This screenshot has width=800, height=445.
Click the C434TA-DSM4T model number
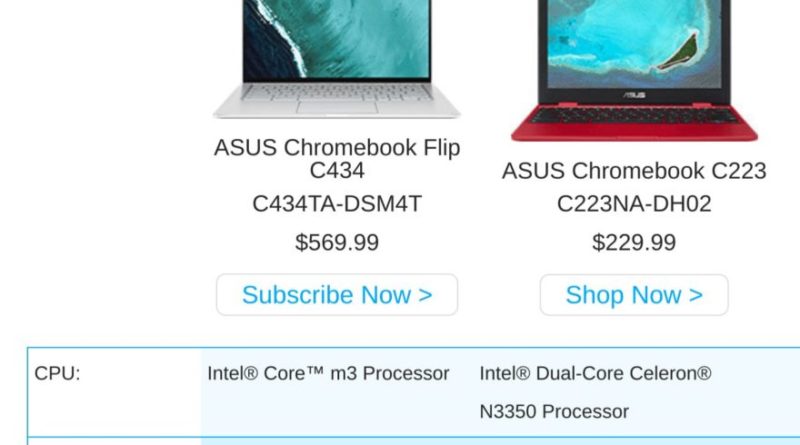[x=337, y=204]
